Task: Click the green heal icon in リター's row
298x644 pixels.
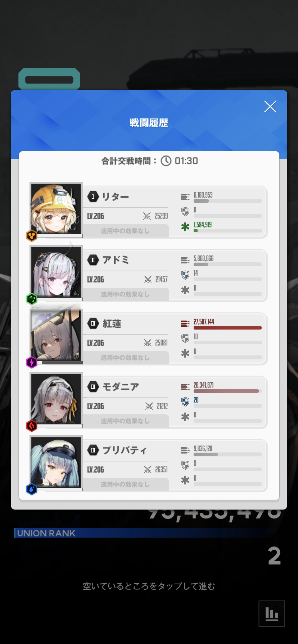Action: tap(185, 227)
